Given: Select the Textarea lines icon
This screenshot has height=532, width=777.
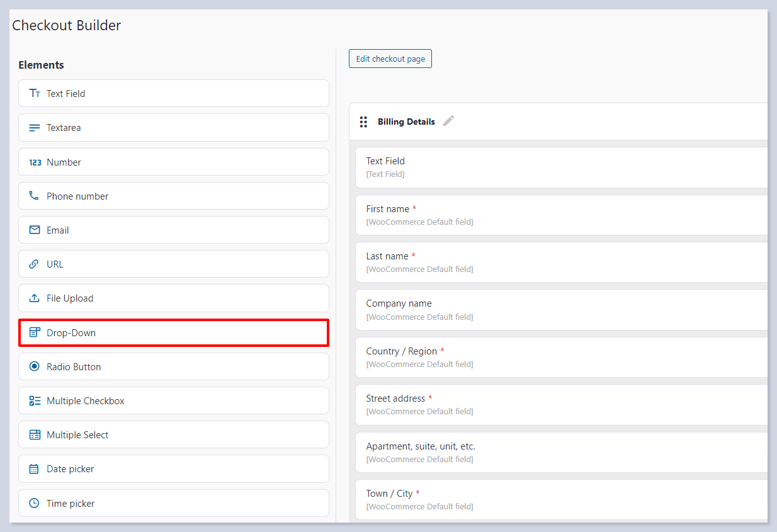Looking at the screenshot, I should (x=35, y=128).
